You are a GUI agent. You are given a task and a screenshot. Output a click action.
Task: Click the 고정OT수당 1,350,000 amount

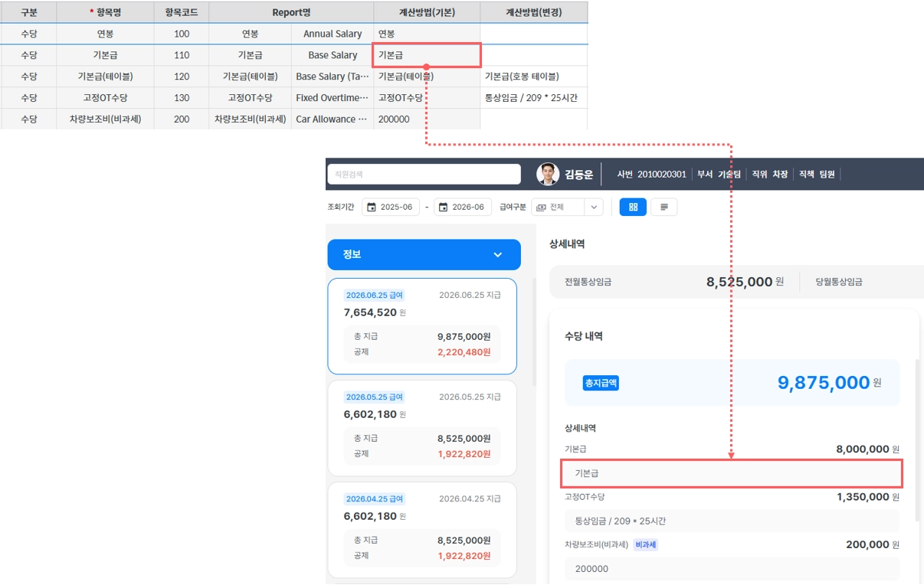[863, 497]
